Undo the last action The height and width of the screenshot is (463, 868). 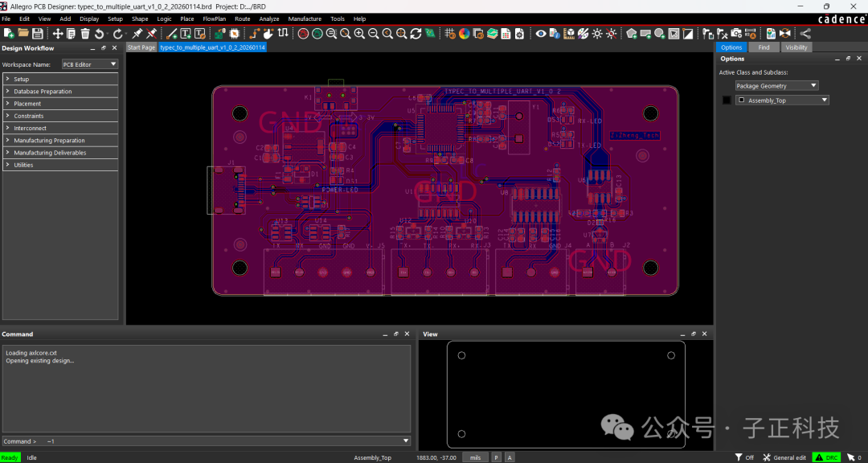point(99,33)
